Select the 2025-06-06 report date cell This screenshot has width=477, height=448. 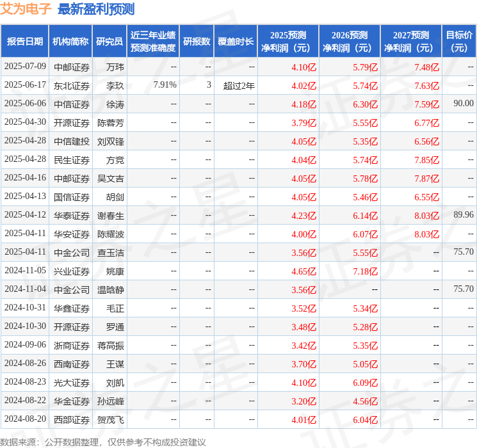(x=25, y=104)
